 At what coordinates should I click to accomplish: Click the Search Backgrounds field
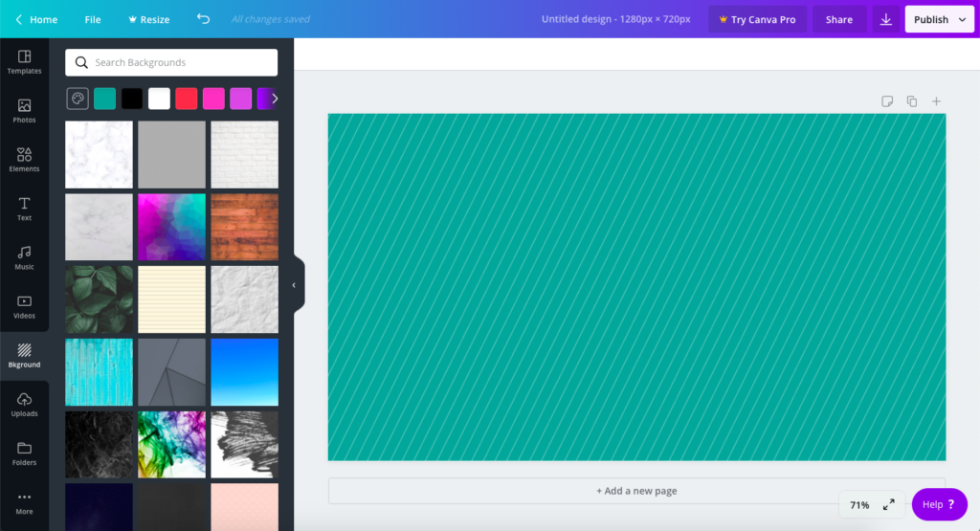(x=171, y=62)
